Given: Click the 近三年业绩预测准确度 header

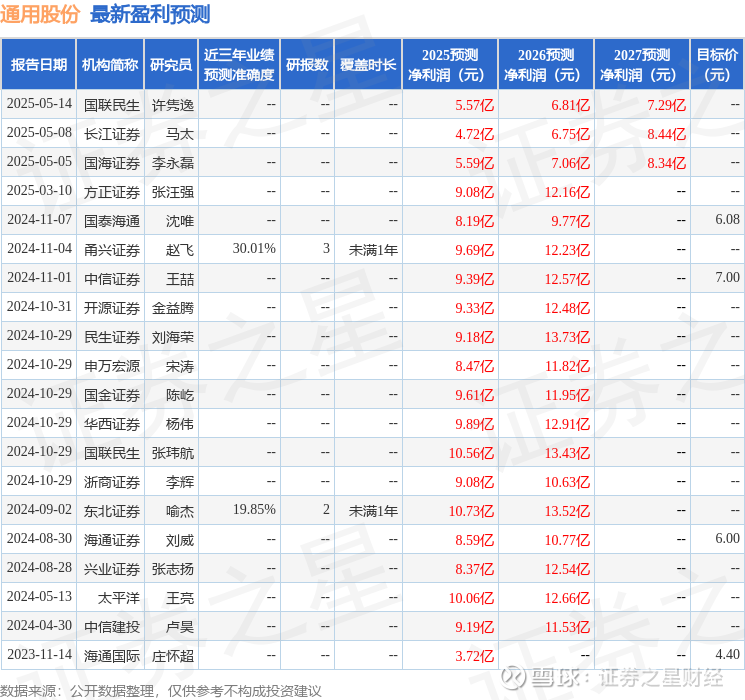Looking at the screenshot, I should 239,65.
